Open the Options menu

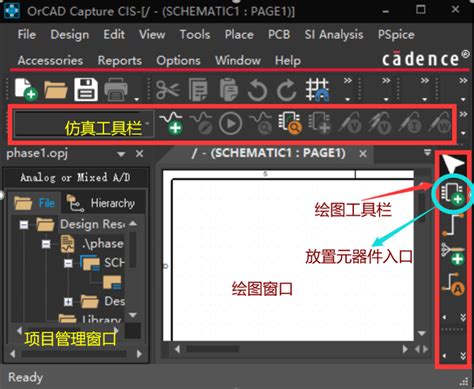click(178, 61)
